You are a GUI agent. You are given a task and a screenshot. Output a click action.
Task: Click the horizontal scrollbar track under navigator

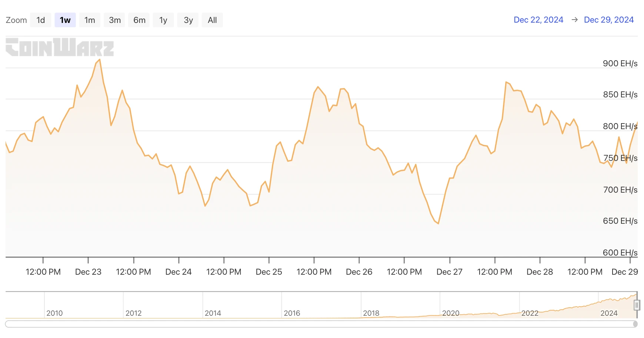tap(318, 324)
